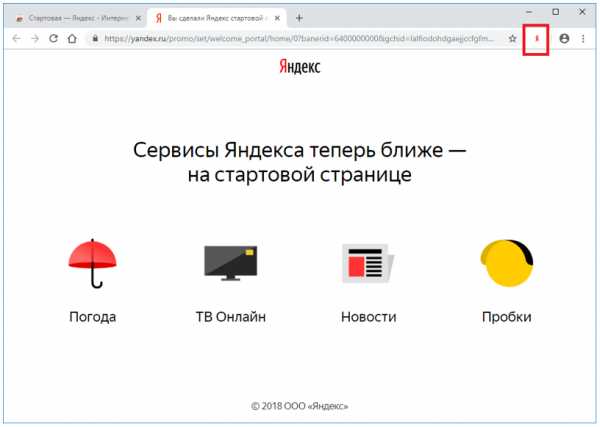Click the '© 2018 ООО «Яндекс»' footer text

300,406
